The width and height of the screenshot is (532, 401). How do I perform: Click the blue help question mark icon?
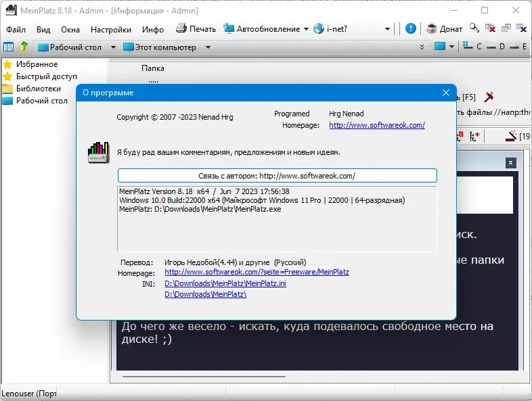point(411,29)
